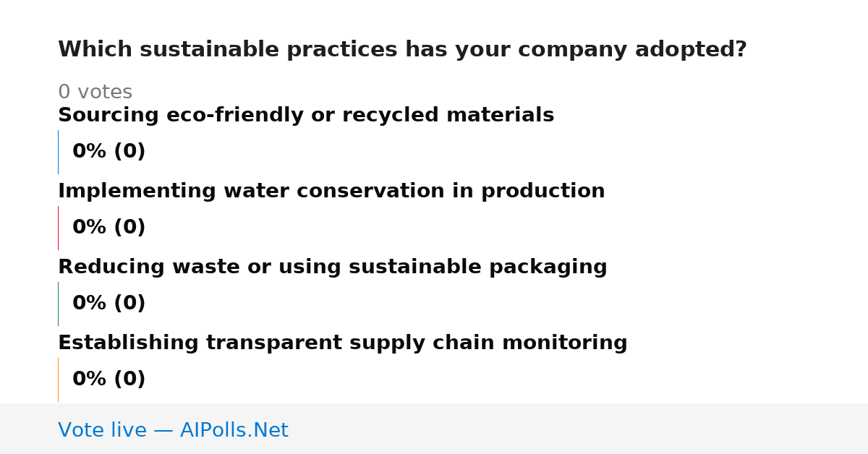
Task: Click 0% (0) result for water conservation
Action: (109, 228)
